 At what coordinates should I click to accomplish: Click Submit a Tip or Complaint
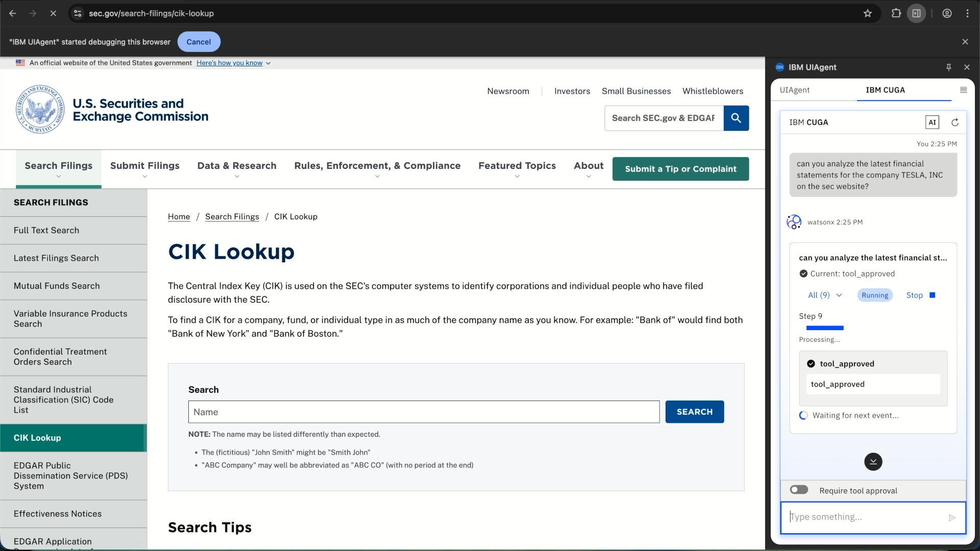(x=680, y=169)
